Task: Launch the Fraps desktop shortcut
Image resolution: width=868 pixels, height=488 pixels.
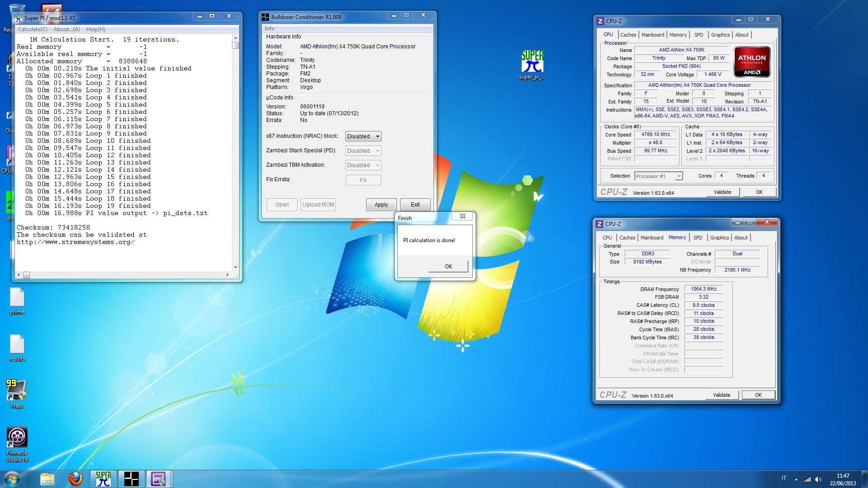Action: pos(17,394)
